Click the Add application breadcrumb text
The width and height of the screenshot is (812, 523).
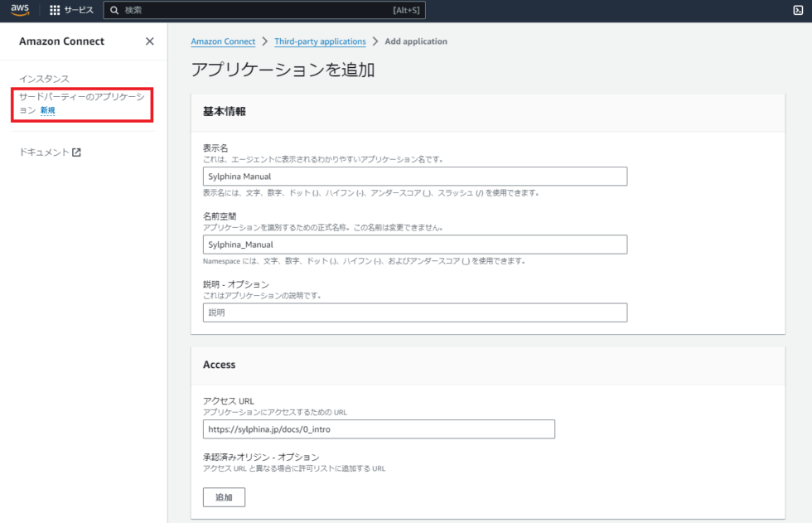[416, 41]
